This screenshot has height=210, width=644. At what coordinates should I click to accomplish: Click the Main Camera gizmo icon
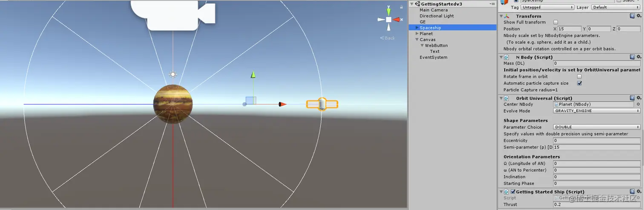click(172, 14)
